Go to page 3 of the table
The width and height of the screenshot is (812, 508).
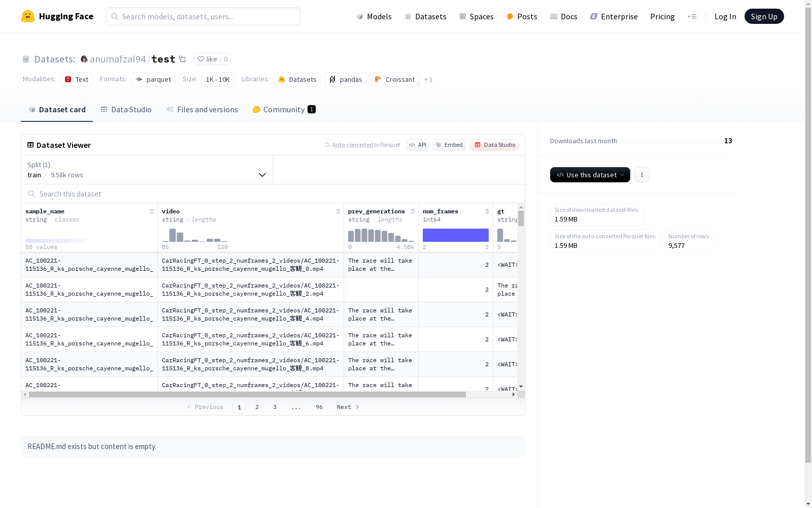[x=275, y=407]
